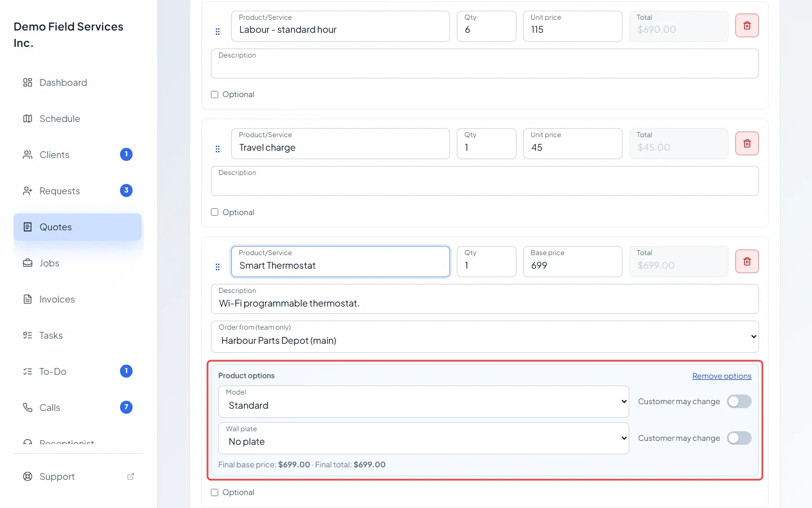
Task: Open the Dashboard link in sidebar
Action: (78, 82)
